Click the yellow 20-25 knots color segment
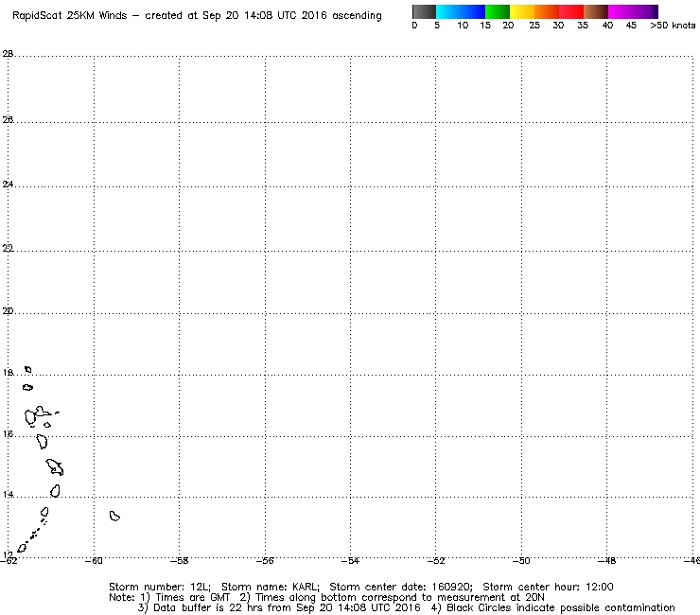The image size is (700, 615). pos(522,11)
